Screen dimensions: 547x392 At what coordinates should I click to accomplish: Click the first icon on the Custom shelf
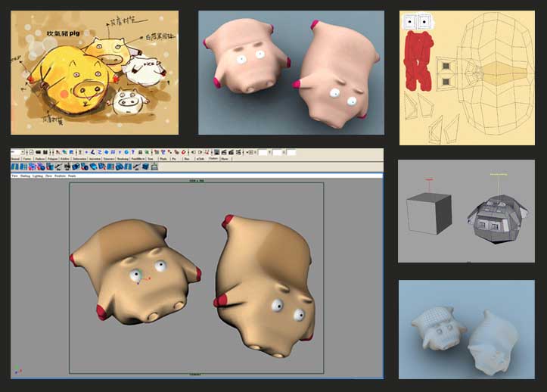pyautogui.click(x=15, y=166)
